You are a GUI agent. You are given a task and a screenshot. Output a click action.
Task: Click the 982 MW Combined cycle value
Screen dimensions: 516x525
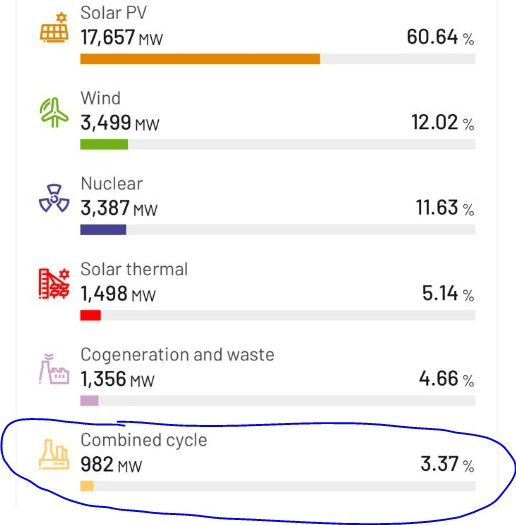coord(111,465)
